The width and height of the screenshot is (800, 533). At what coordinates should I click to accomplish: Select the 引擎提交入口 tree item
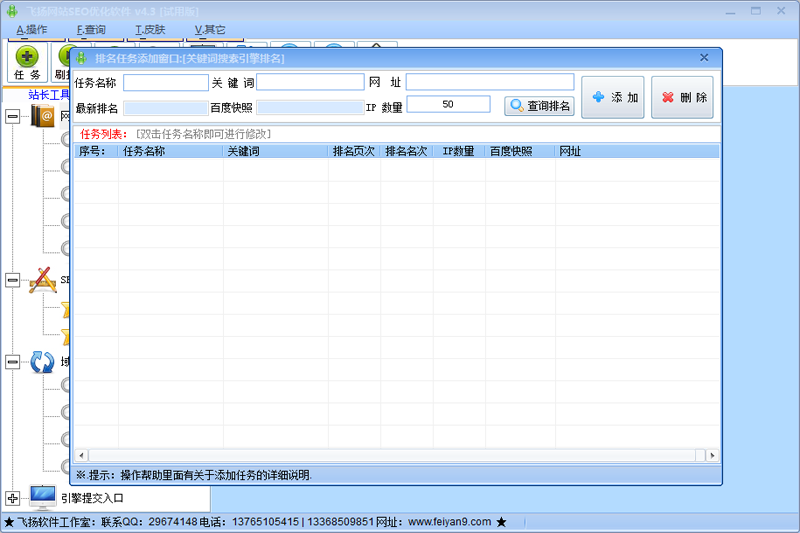click(x=92, y=498)
